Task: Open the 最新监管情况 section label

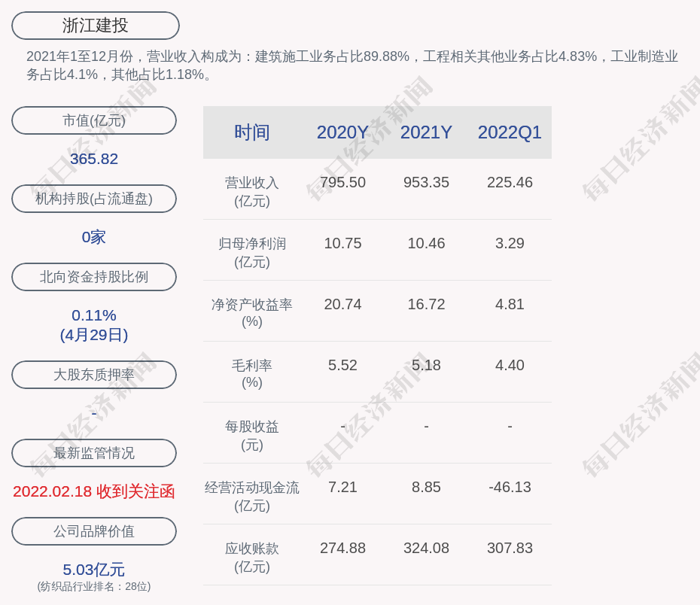Action: pyautogui.click(x=94, y=453)
